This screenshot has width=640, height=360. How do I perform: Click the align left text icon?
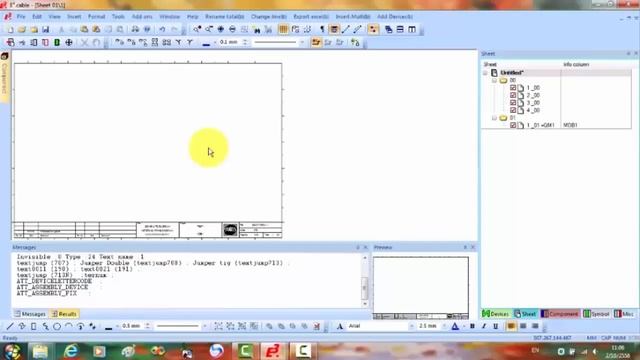point(511,326)
